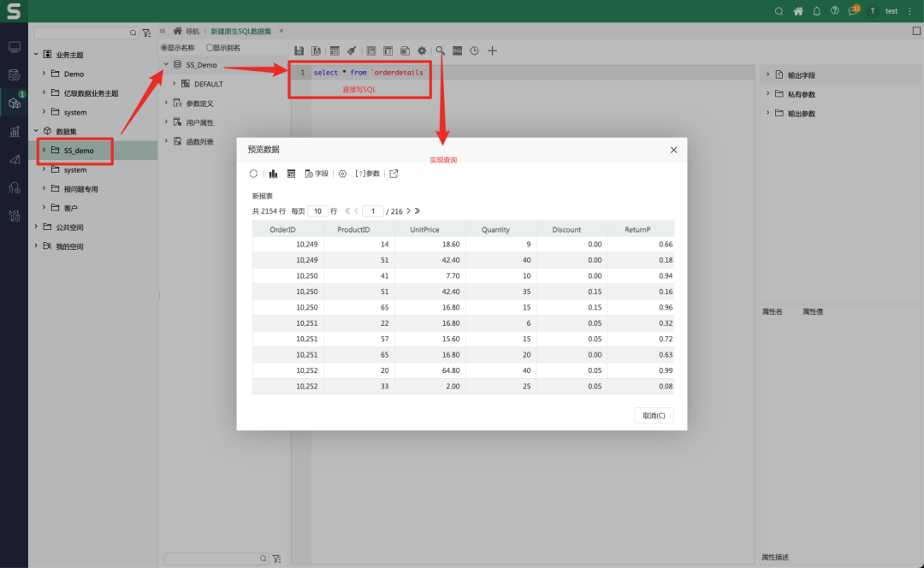The image size is (924, 568).
Task: Open the 导航 navigation tab
Action: tap(186, 32)
